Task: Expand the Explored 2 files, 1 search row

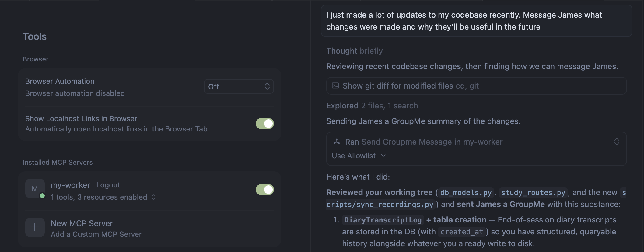Action: point(372,106)
